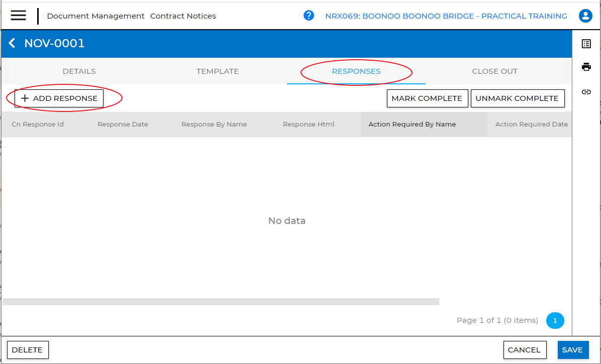The image size is (601, 364).
Task: Switch to the TEMPLATE tab
Action: click(x=217, y=71)
